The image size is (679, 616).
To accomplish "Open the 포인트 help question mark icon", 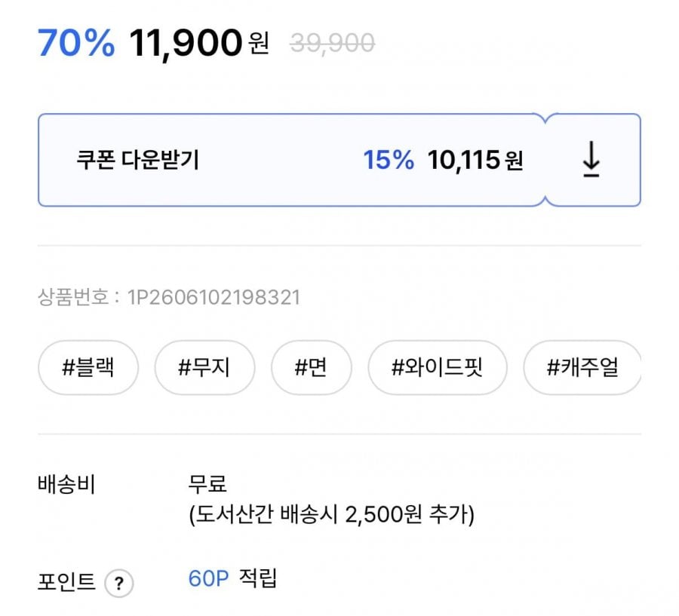I will [x=119, y=583].
